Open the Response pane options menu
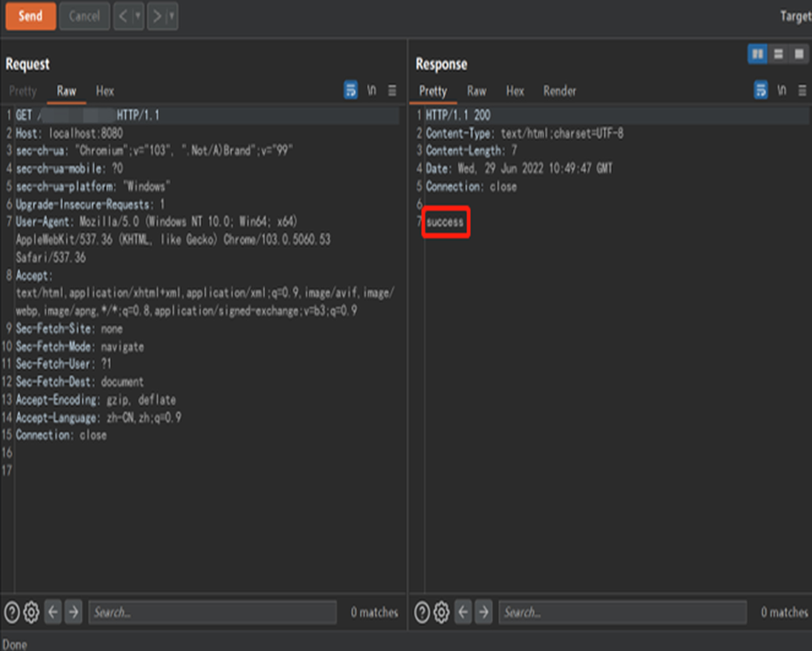Viewport: 812px width, 651px height. (802, 90)
